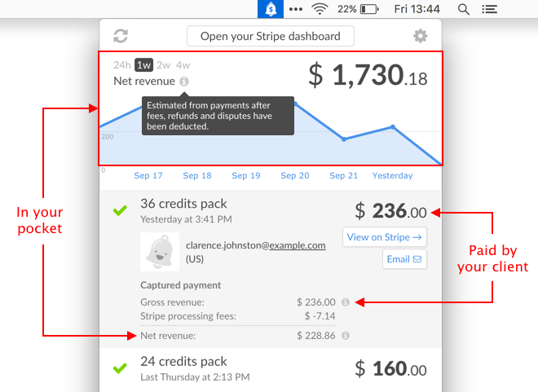Click the Stripe processing fees $ -7.14 value
Screen dimensions: 538x392
coord(320,316)
